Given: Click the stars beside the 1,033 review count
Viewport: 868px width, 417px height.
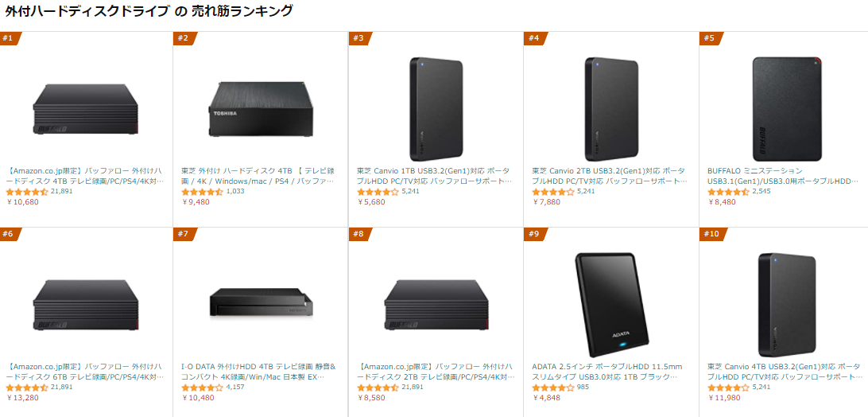Looking at the screenshot, I should pos(203,192).
